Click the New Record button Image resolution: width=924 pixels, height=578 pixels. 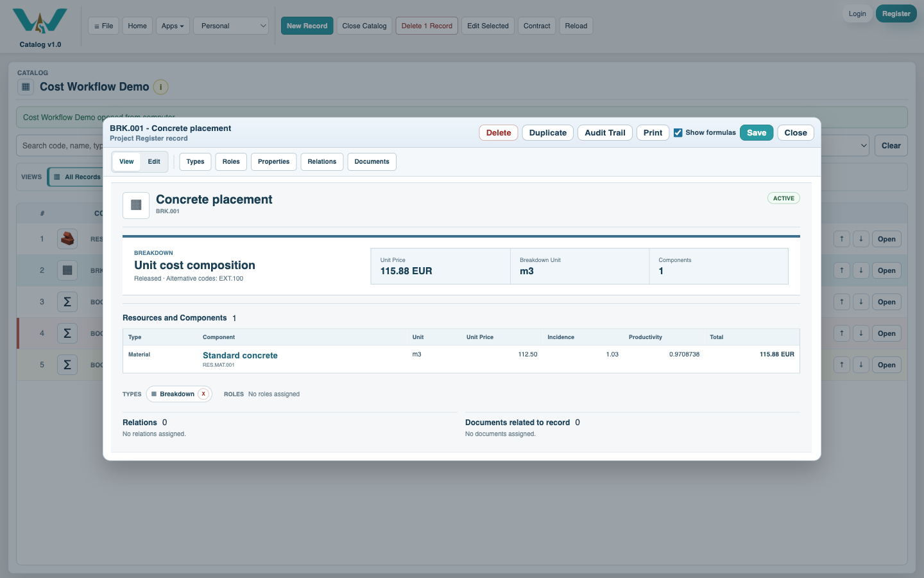click(307, 26)
